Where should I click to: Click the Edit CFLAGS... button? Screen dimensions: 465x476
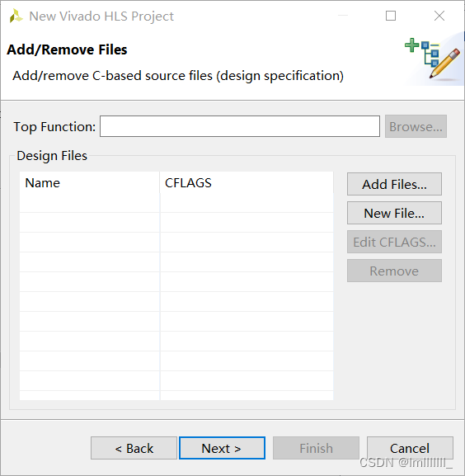point(394,242)
